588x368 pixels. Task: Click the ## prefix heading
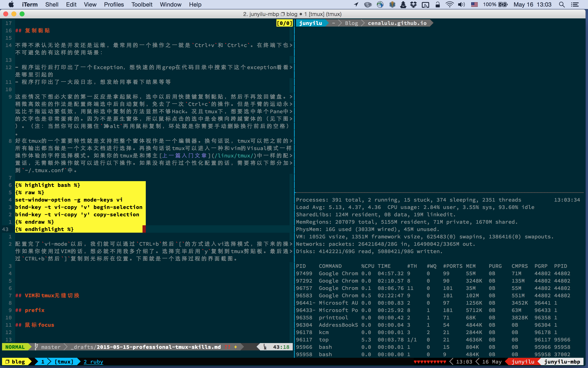click(x=30, y=310)
